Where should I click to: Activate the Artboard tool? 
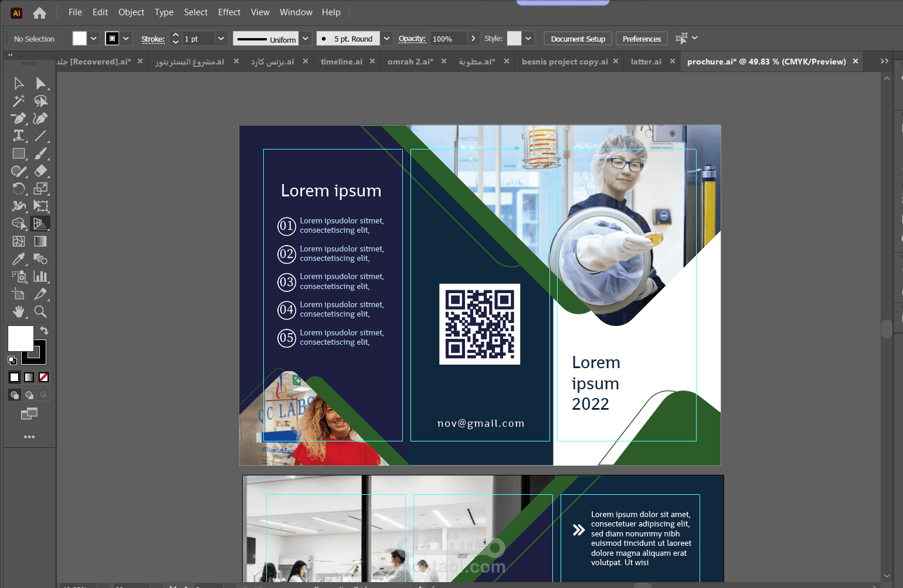(x=19, y=294)
